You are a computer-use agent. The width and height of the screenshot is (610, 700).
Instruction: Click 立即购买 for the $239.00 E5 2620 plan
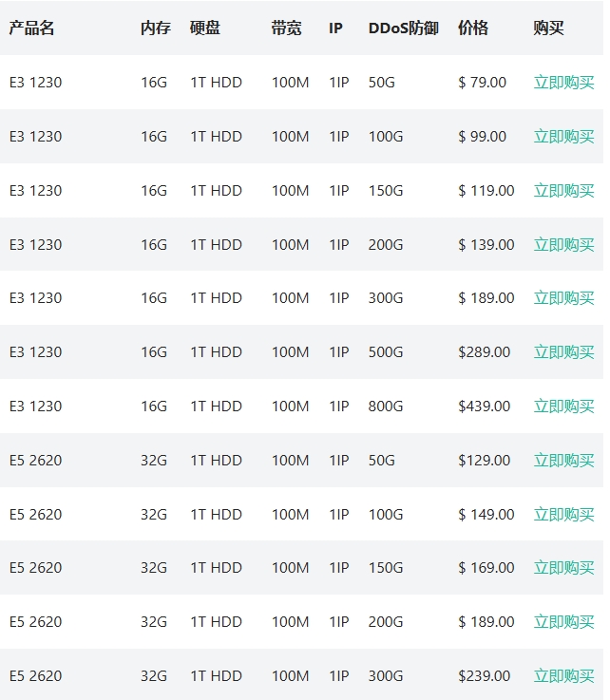[563, 676]
